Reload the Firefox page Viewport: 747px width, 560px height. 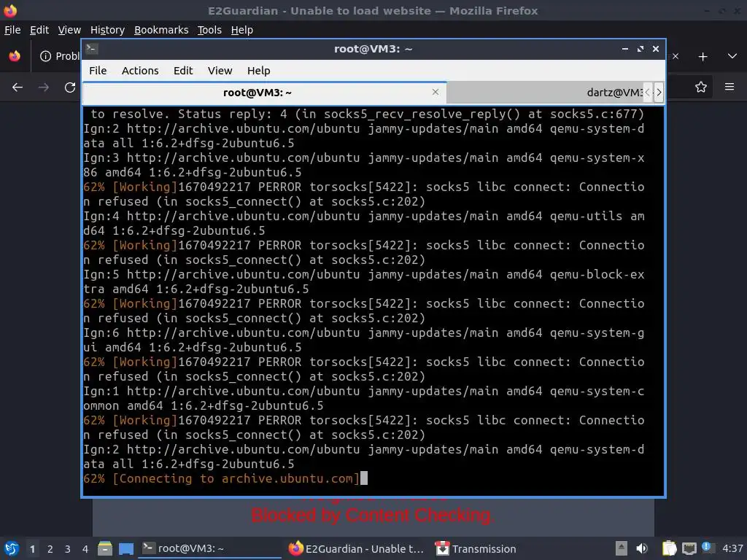pos(70,87)
